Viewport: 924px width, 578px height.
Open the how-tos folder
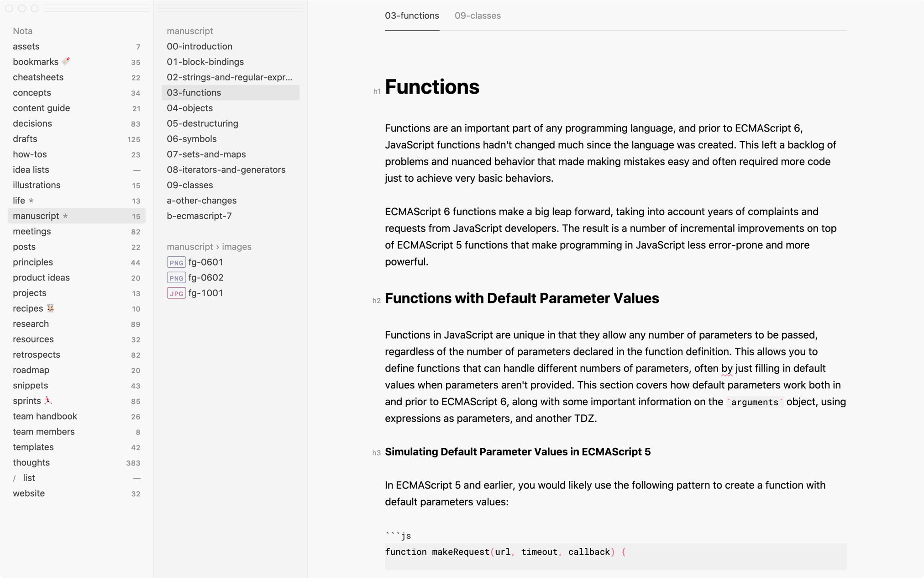(77, 154)
